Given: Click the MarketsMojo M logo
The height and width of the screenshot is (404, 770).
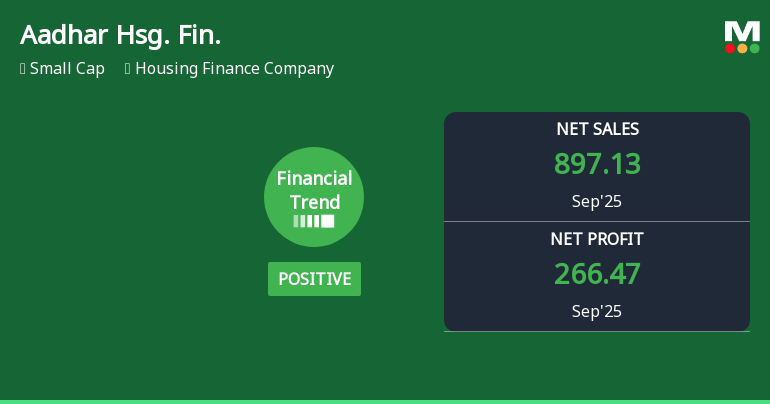Looking at the screenshot, I should (742, 31).
